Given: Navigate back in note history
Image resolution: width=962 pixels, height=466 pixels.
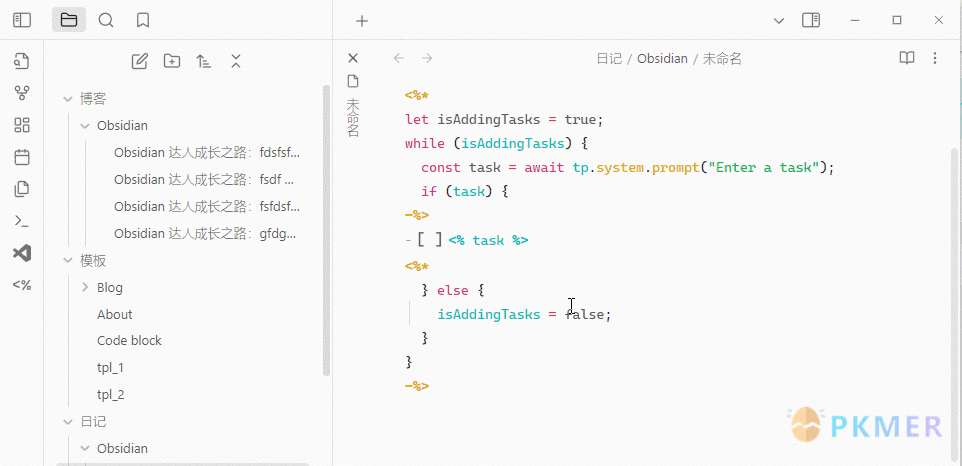Looking at the screenshot, I should coord(399,58).
